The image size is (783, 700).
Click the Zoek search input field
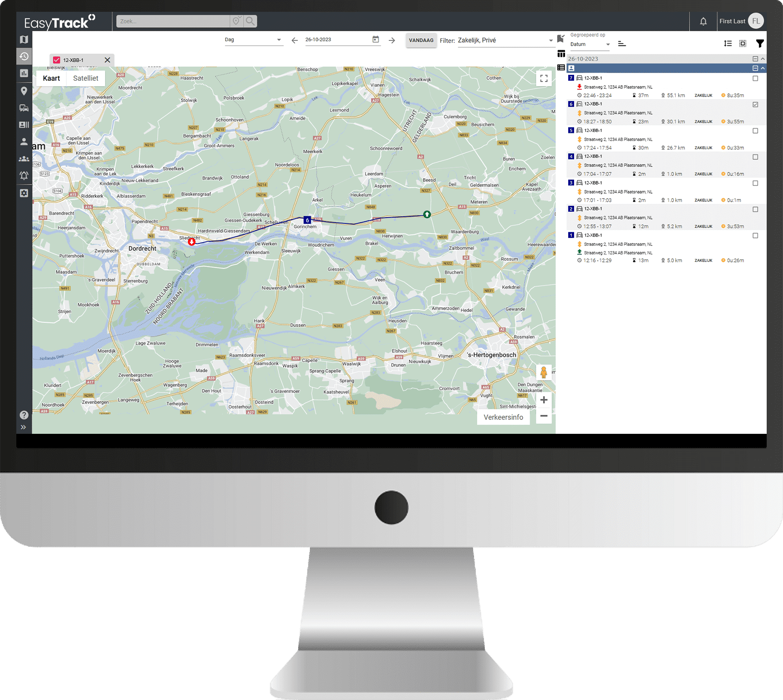[173, 21]
